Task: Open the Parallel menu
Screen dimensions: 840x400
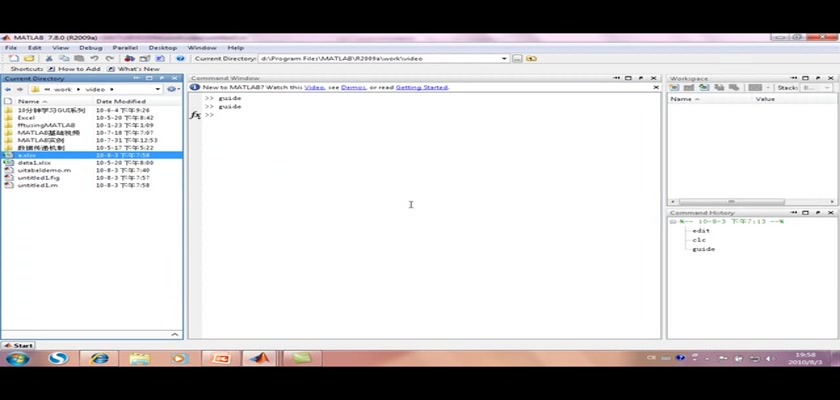Action: point(125,48)
